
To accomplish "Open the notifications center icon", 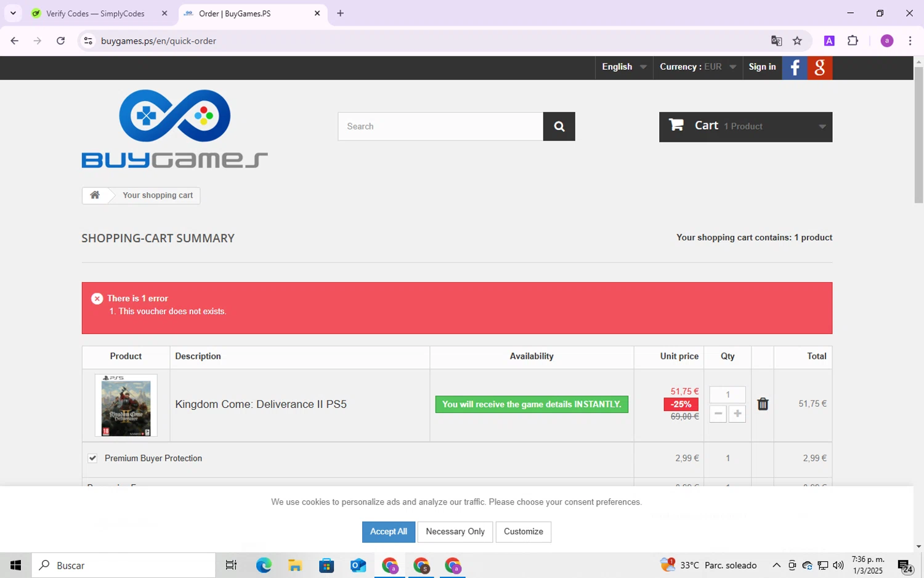I will click(904, 565).
